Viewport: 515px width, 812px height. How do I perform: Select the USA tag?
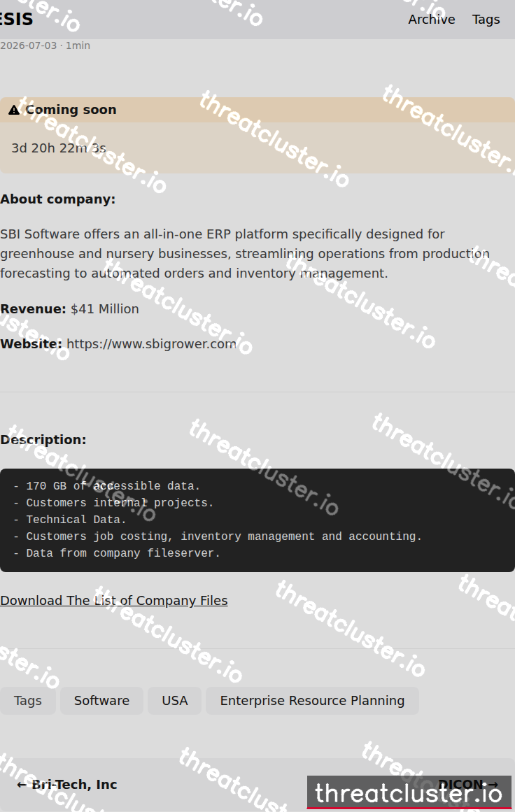click(x=175, y=701)
